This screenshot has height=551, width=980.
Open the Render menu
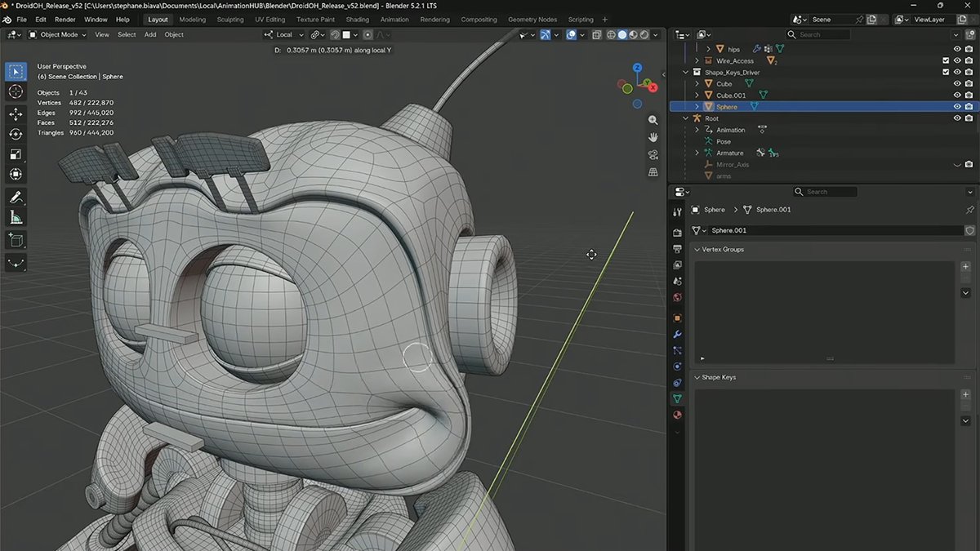point(65,19)
